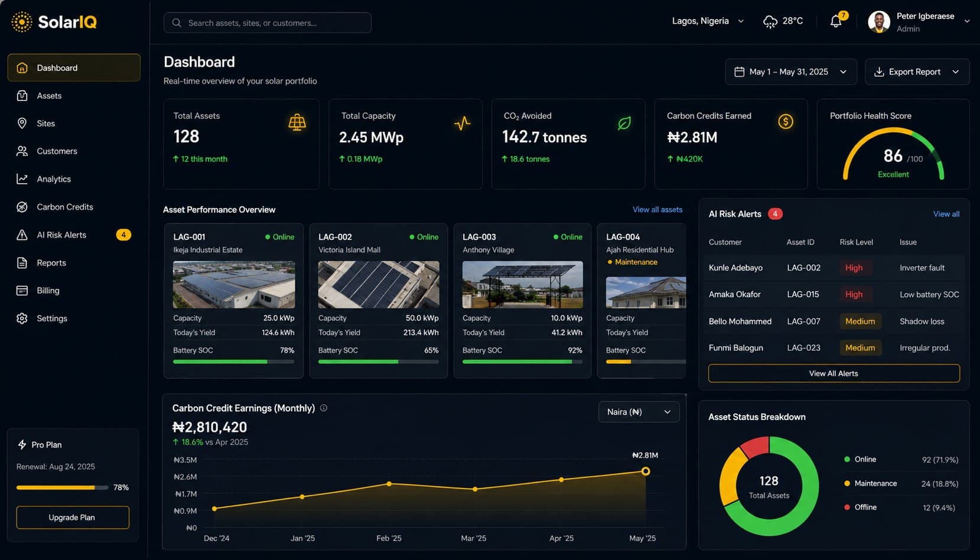Click the AI Risk Alerts warning triangle icon

point(22,235)
